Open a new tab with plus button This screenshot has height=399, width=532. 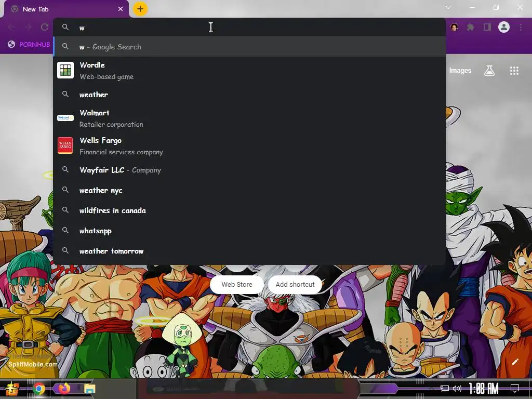coord(140,9)
